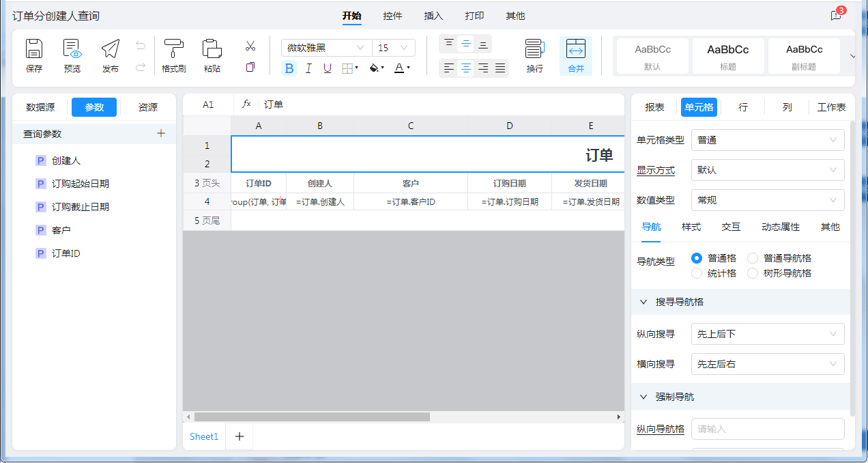The image size is (868, 463).
Task: Click the 纵向导航格 input field
Action: click(x=768, y=429)
